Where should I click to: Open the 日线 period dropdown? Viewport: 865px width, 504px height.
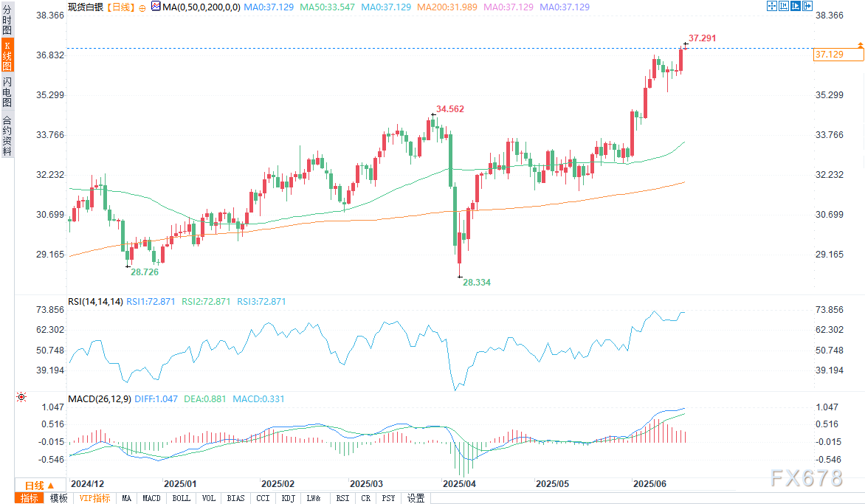coord(35,485)
